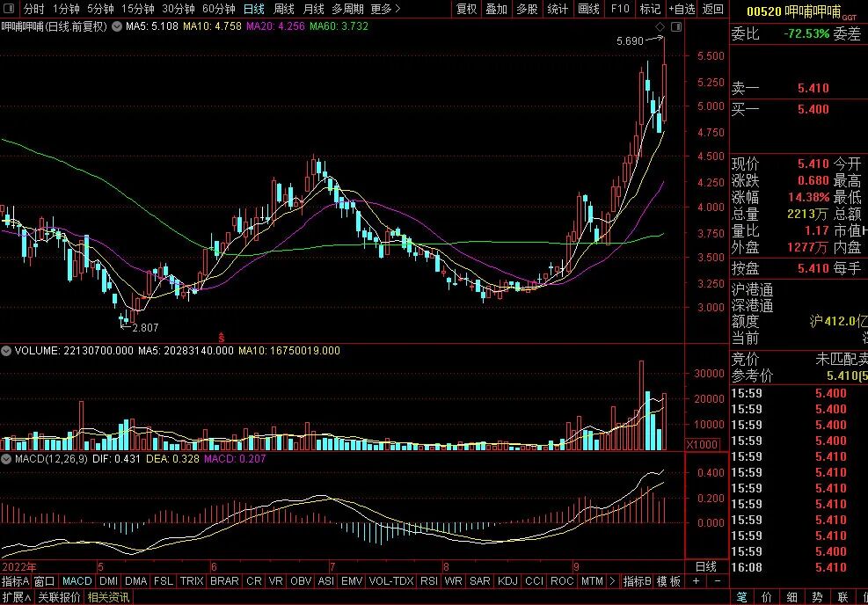Open the 多周期 multi-period view
868x605 pixels.
[347, 9]
